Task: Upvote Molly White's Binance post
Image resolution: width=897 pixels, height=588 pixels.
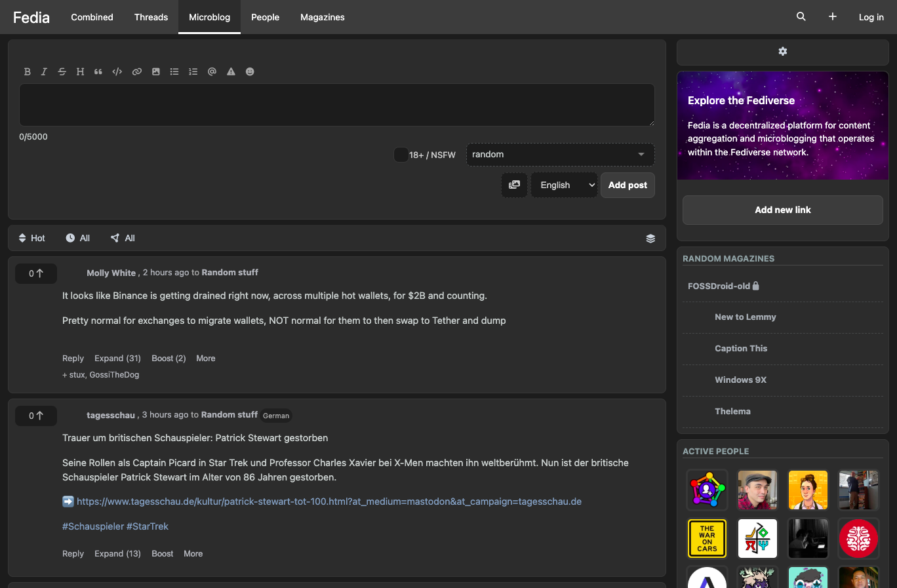Action: pos(36,273)
